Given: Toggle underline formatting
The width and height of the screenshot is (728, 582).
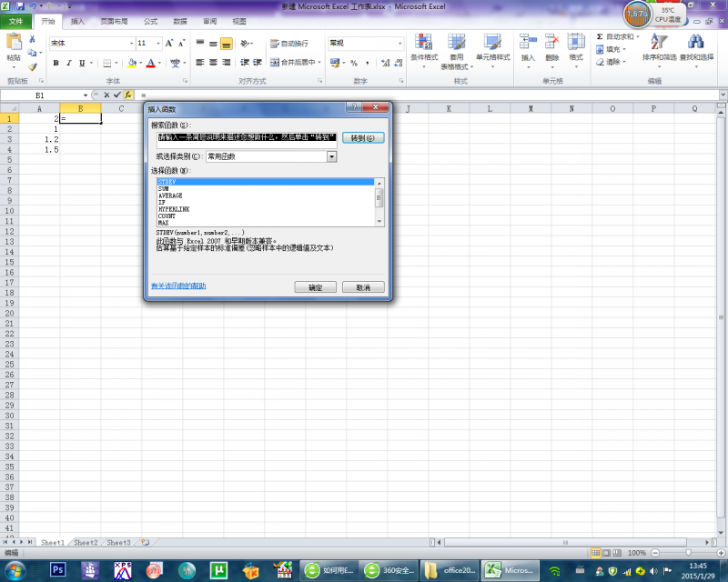Looking at the screenshot, I should point(82,63).
